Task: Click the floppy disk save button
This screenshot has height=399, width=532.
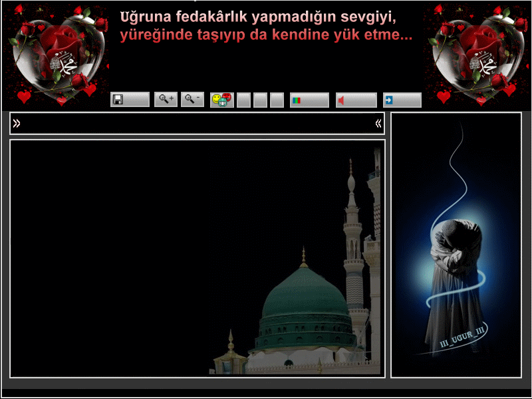Action: (130, 100)
